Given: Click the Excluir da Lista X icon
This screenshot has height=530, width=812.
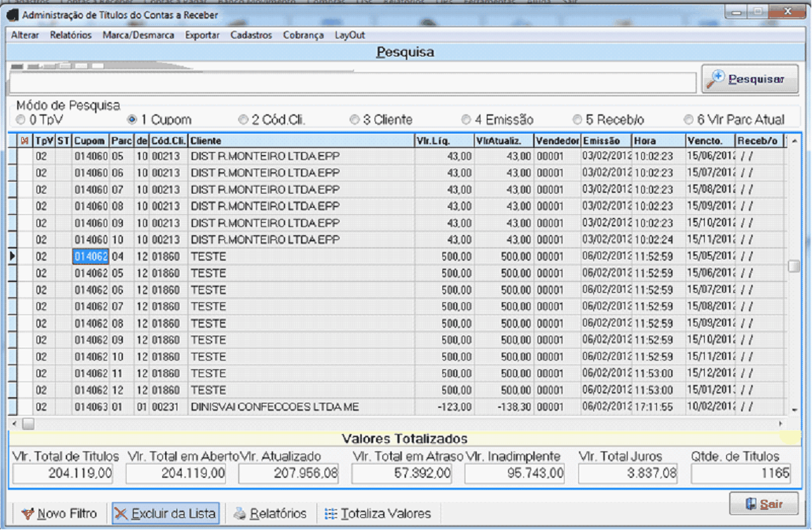Looking at the screenshot, I should (121, 514).
